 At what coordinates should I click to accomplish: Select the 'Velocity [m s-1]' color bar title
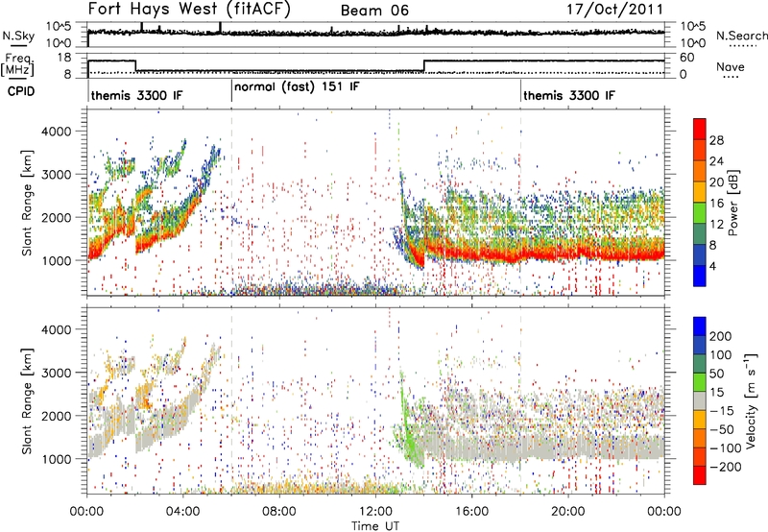pyautogui.click(x=750, y=400)
